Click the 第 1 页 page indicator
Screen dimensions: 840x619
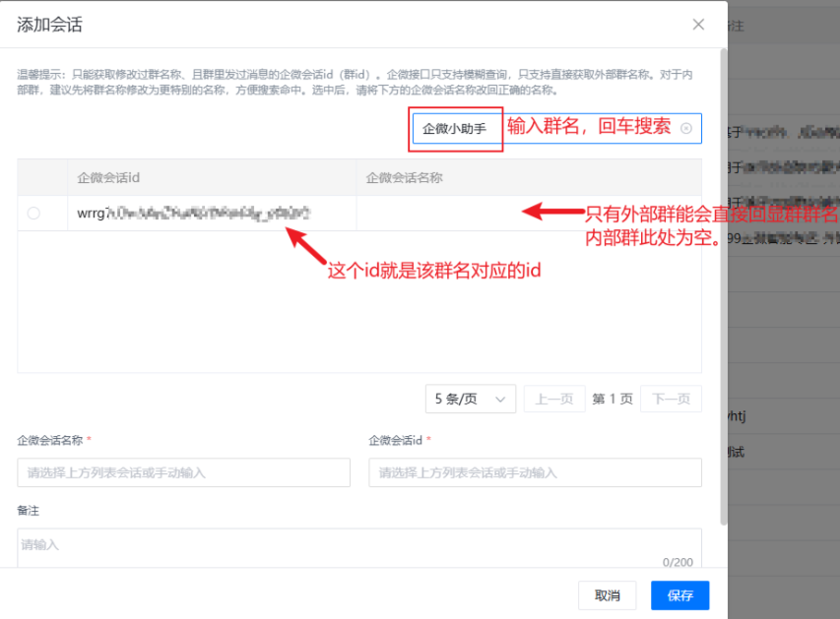[x=612, y=399]
